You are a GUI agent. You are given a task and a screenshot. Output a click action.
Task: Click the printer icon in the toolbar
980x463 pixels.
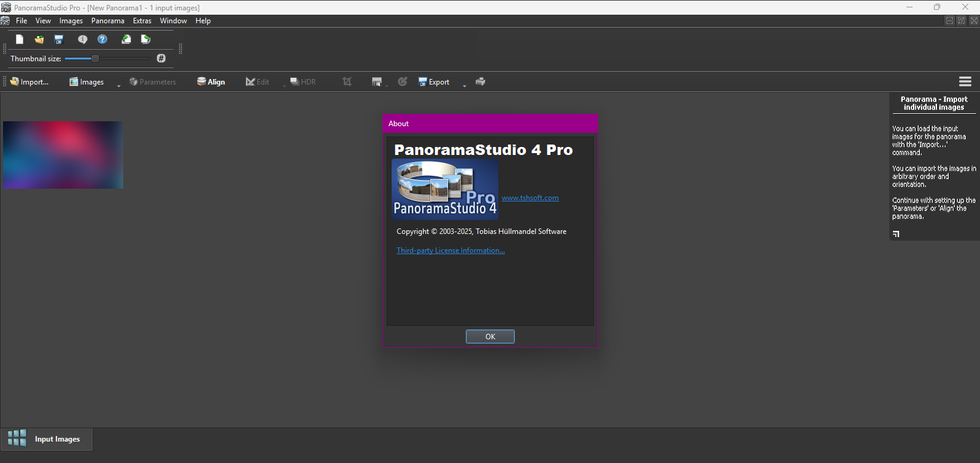tap(481, 81)
